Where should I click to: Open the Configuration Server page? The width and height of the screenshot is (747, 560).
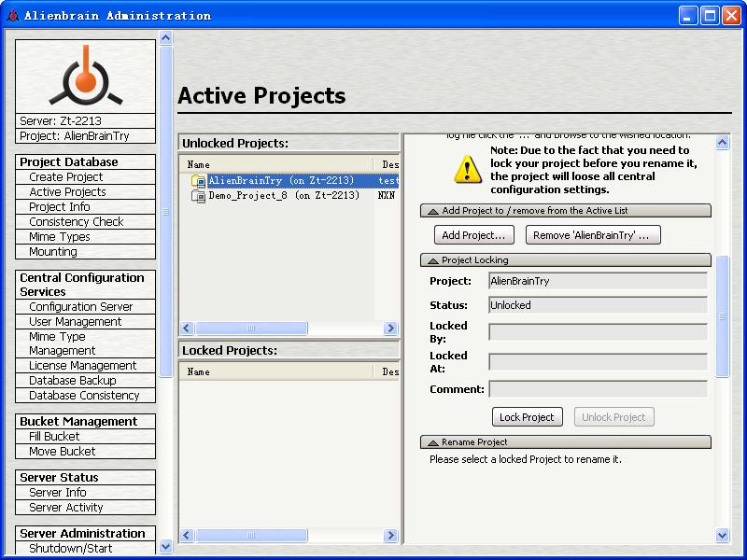86,307
